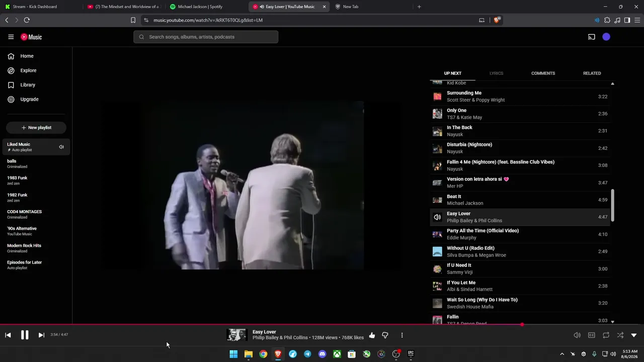Open the three-dot menu for Easy Lover
This screenshot has height=362, width=644.
pyautogui.click(x=401, y=335)
